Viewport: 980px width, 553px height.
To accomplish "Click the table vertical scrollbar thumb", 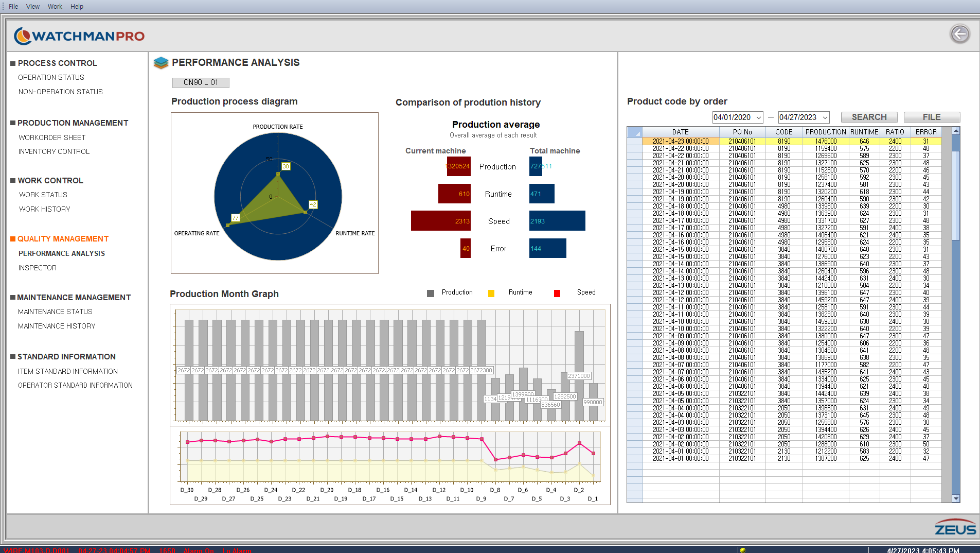I will (x=956, y=195).
